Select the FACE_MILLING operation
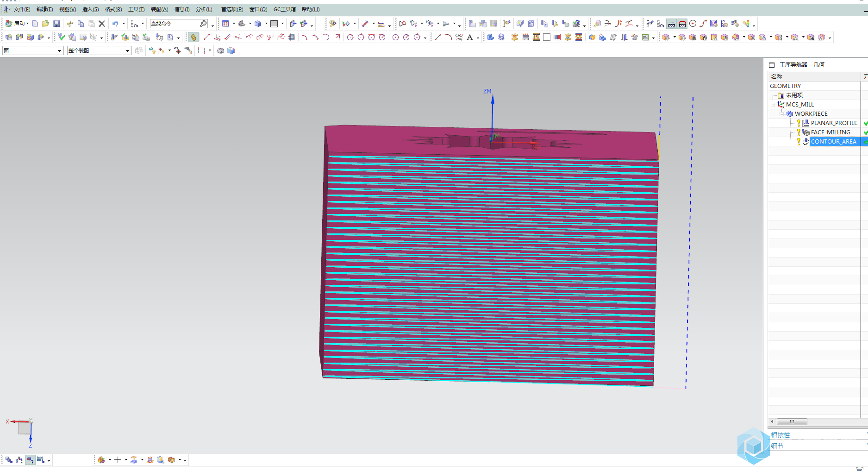Image resolution: width=868 pixels, height=471 pixels. click(831, 132)
